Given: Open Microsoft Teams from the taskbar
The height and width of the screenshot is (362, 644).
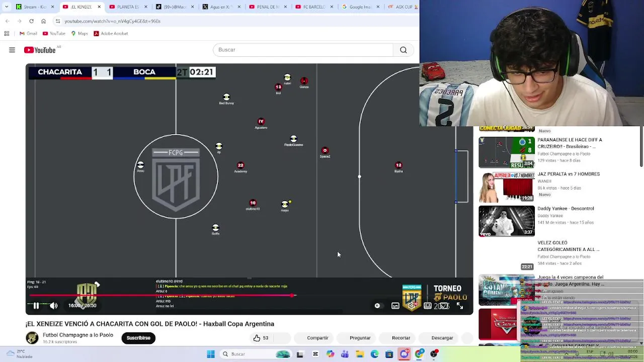Looking at the screenshot, I should tap(345, 354).
